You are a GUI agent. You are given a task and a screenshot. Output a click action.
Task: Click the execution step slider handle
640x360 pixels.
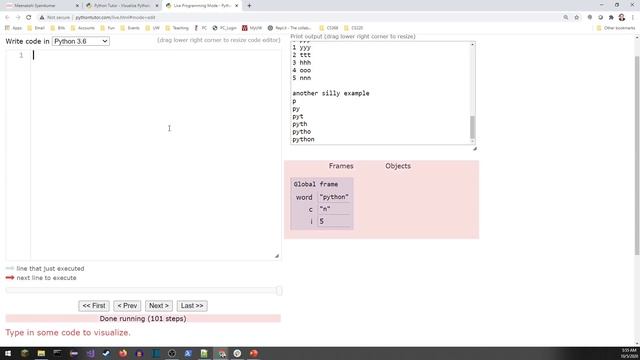tap(279, 291)
